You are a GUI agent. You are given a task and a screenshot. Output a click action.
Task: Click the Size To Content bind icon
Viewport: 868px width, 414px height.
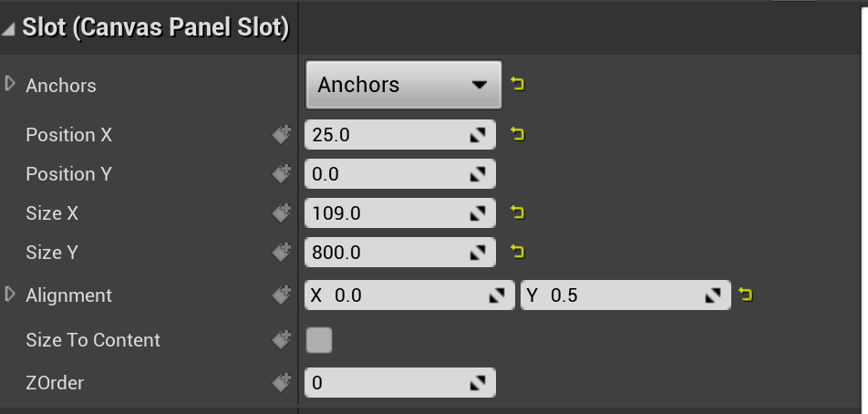click(281, 340)
